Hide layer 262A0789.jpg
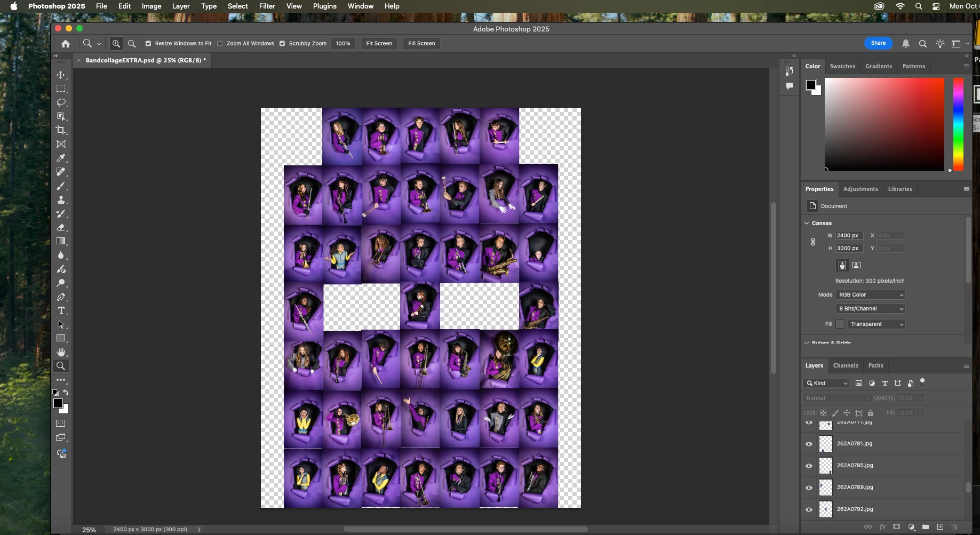This screenshot has height=535, width=980. coord(809,488)
